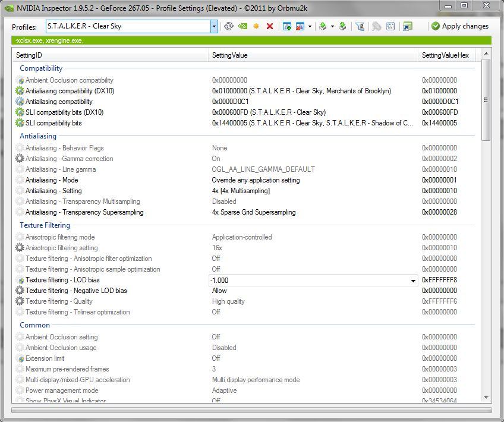The height and width of the screenshot is (422, 504).
Task: Click gear icon beside Antialiasing compatibility (DX10)
Action: click(20, 91)
